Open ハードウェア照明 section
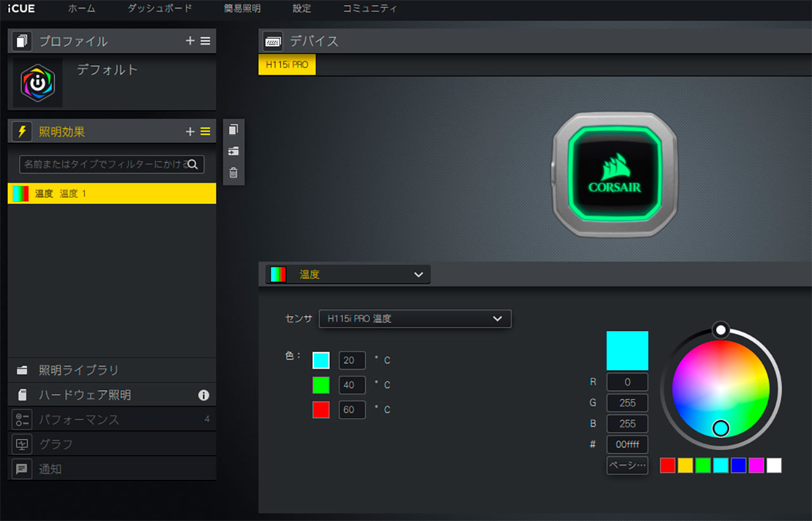The width and height of the screenshot is (812, 521). click(x=112, y=395)
